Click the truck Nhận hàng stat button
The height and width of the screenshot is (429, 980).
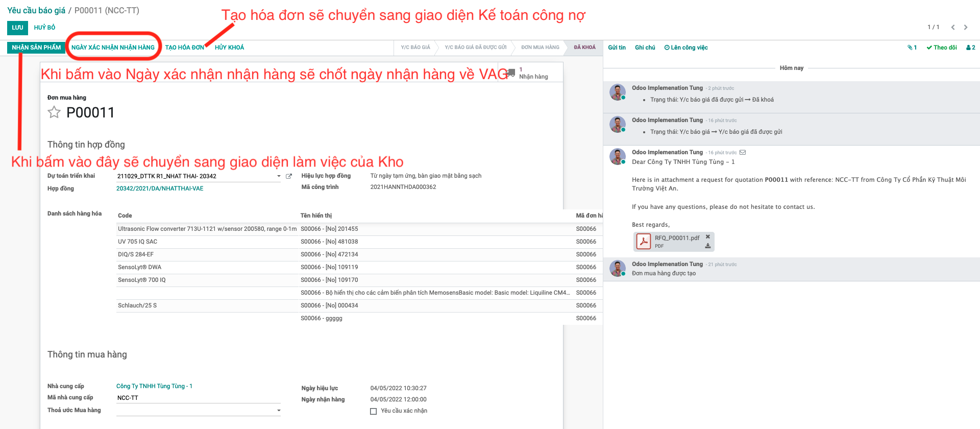pos(531,73)
